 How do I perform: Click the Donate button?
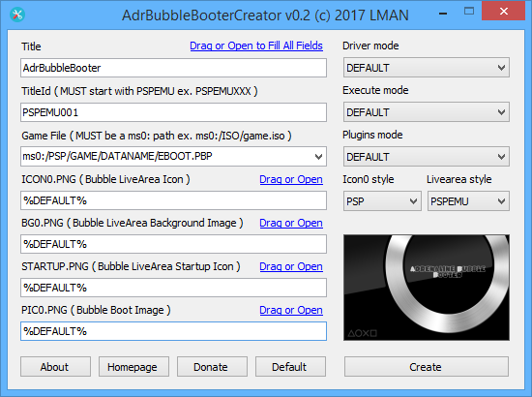(212, 366)
